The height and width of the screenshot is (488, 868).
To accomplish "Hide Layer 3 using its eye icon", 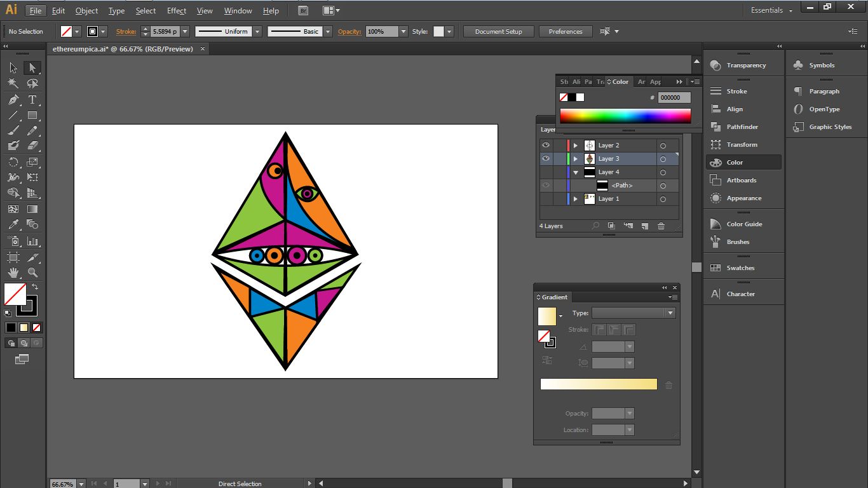I will click(x=546, y=159).
